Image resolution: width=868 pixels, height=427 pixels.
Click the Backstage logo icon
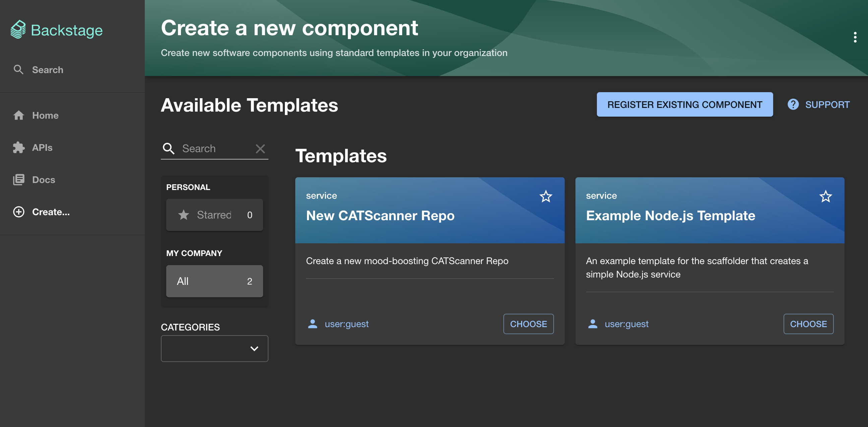[18, 29]
